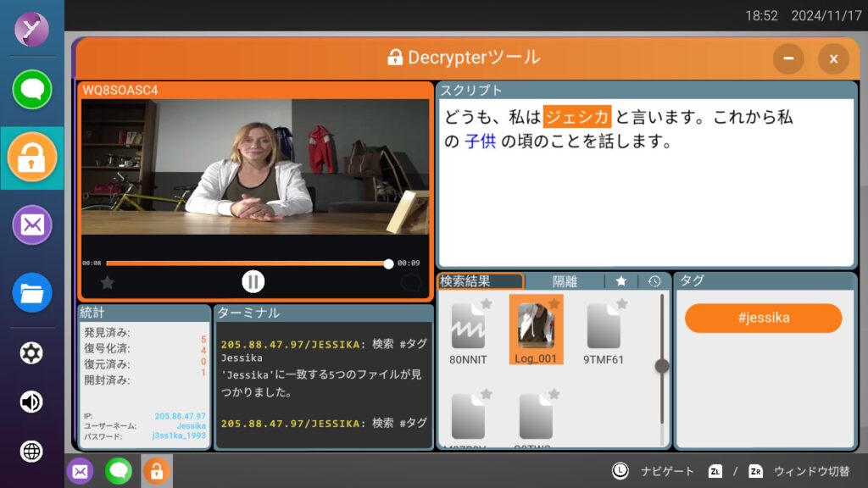Screen dimensions: 868x488
Task: Click the L stick navigate icon
Action: point(620,471)
